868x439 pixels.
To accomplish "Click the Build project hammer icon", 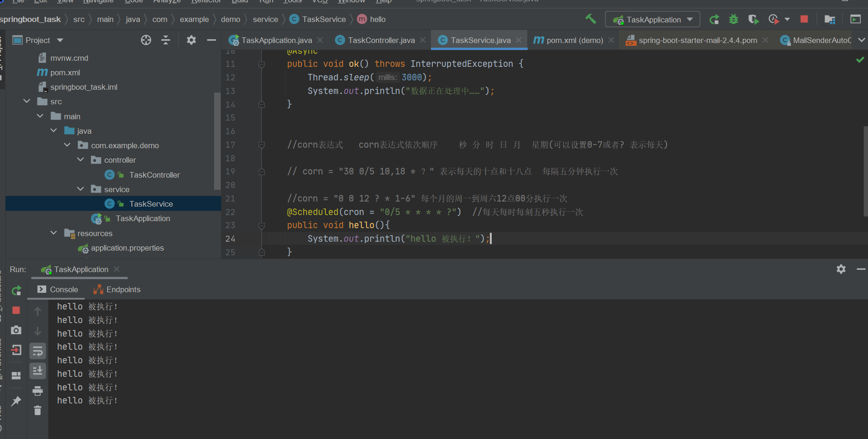I will [x=590, y=19].
